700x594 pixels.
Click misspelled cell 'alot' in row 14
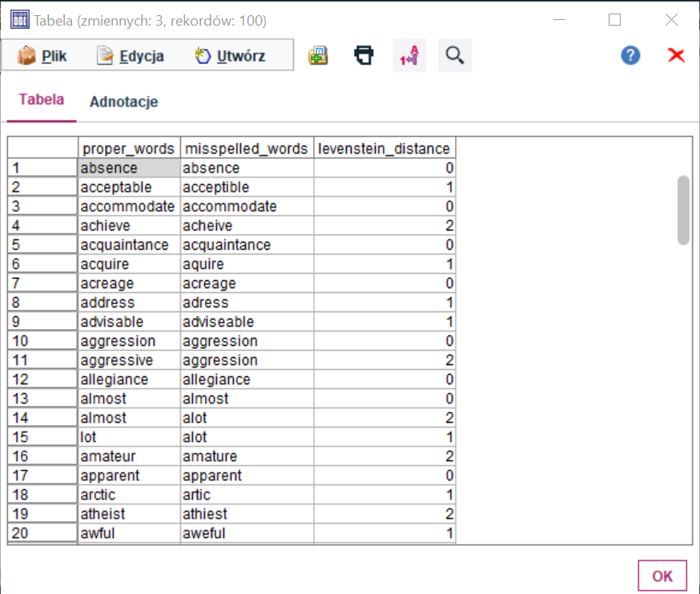[247, 417]
